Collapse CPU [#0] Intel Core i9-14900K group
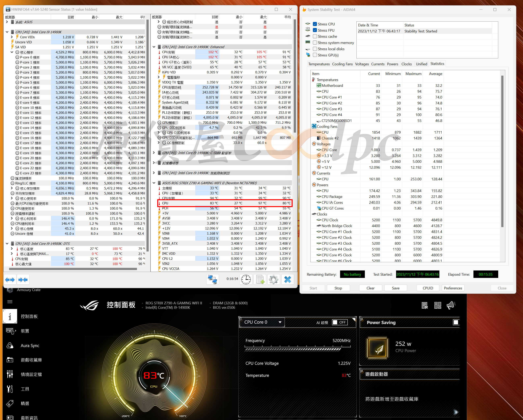Viewport: 523px width, 420px height. [x=7, y=32]
